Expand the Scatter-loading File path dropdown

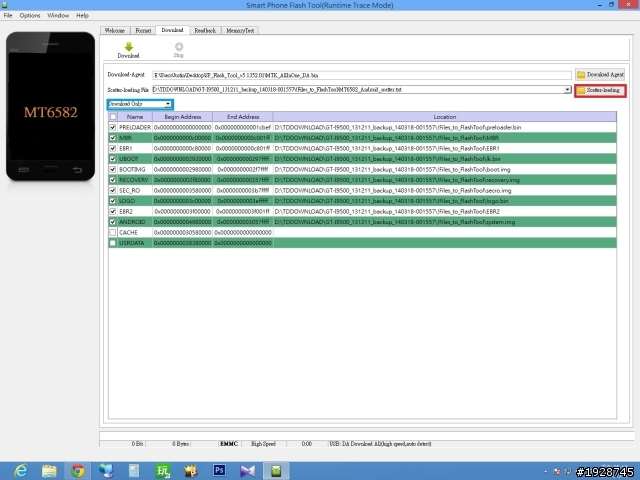(x=567, y=90)
